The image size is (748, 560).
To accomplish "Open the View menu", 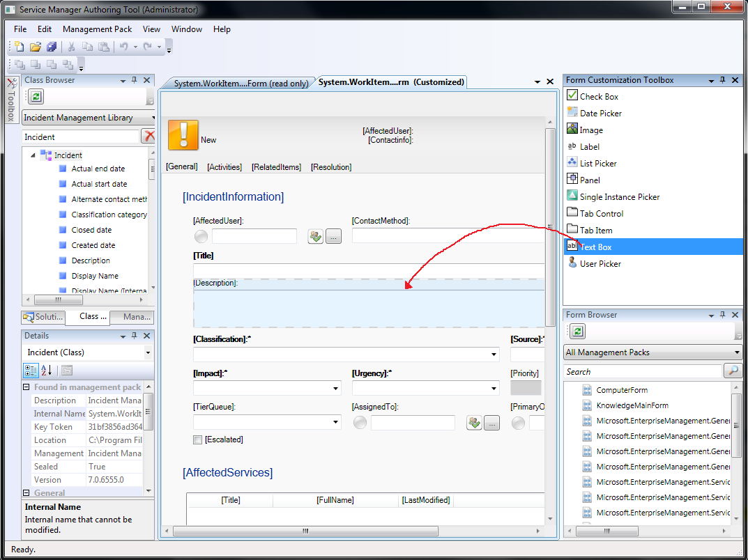I will tap(151, 29).
